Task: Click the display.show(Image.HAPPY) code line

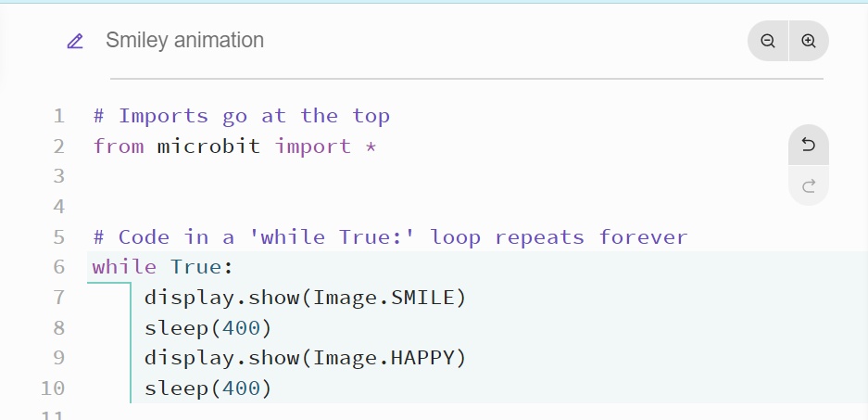Action: click(305, 358)
